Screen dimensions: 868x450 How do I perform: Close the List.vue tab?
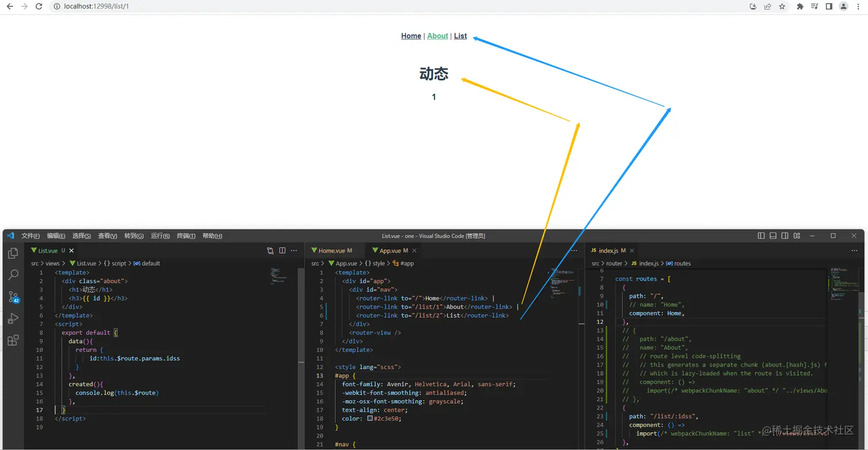(72, 251)
